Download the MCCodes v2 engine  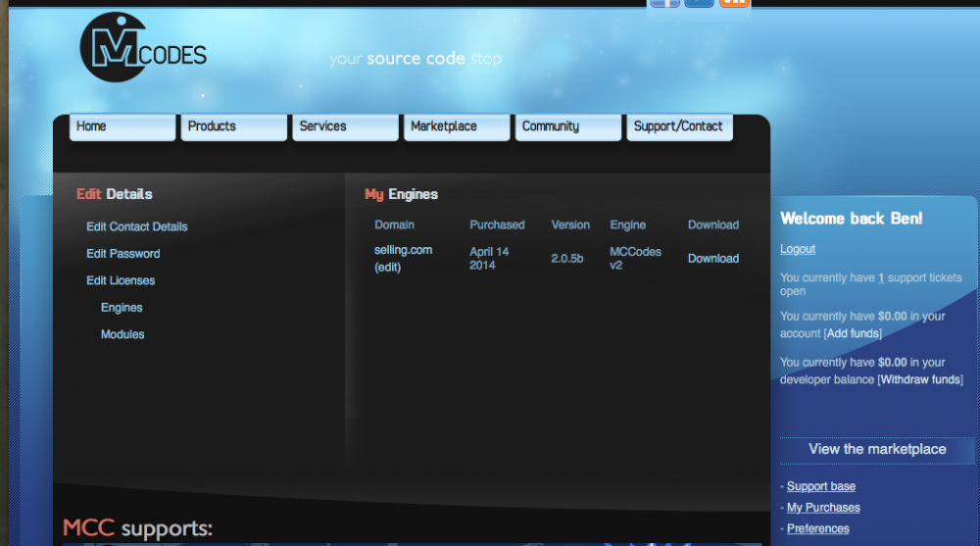[x=712, y=259]
